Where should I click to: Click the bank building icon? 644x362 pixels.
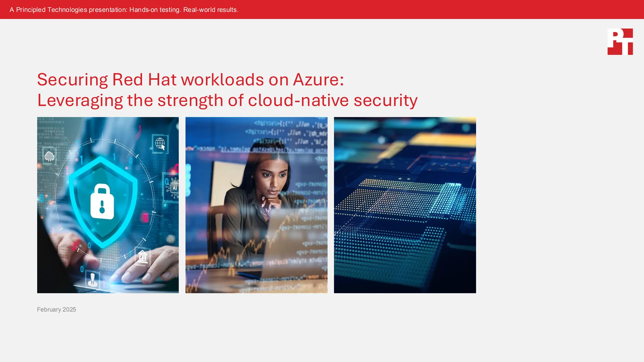pos(142,256)
